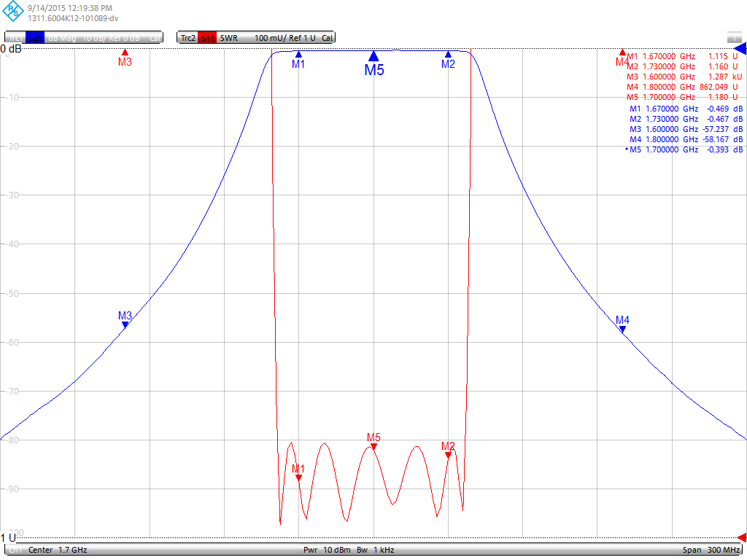Select the red M2 marker on SWR trace

coord(448,455)
